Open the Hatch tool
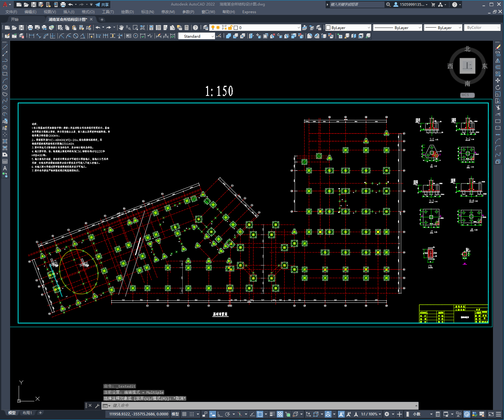The image size is (504, 420). 5,141
